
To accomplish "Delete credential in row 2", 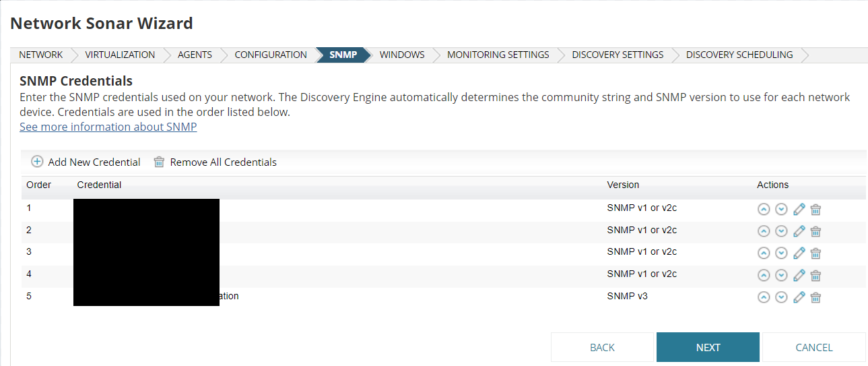I will click(815, 231).
